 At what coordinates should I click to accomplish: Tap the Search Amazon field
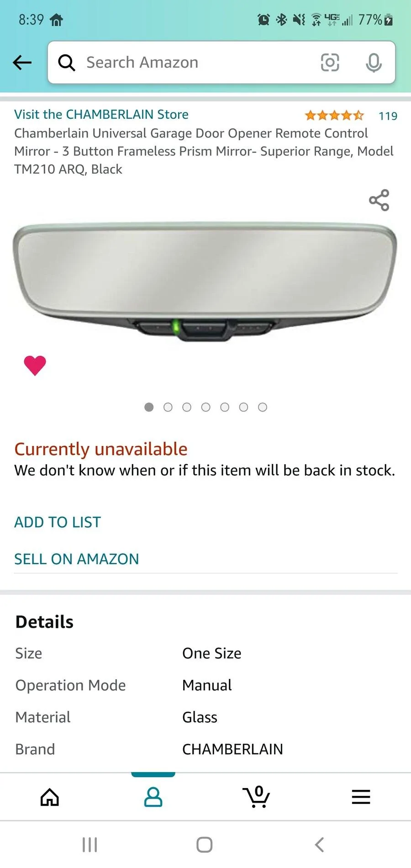pyautogui.click(x=192, y=63)
